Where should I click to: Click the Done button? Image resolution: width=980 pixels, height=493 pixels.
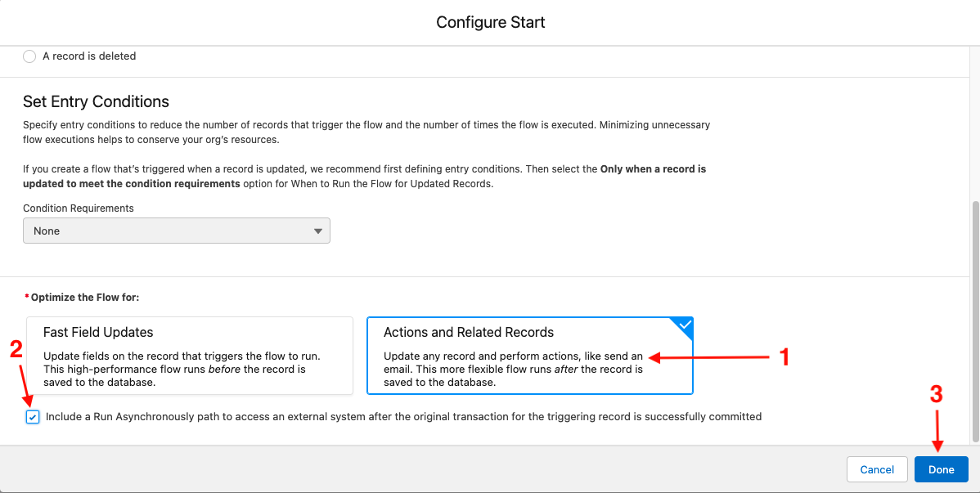(x=942, y=469)
